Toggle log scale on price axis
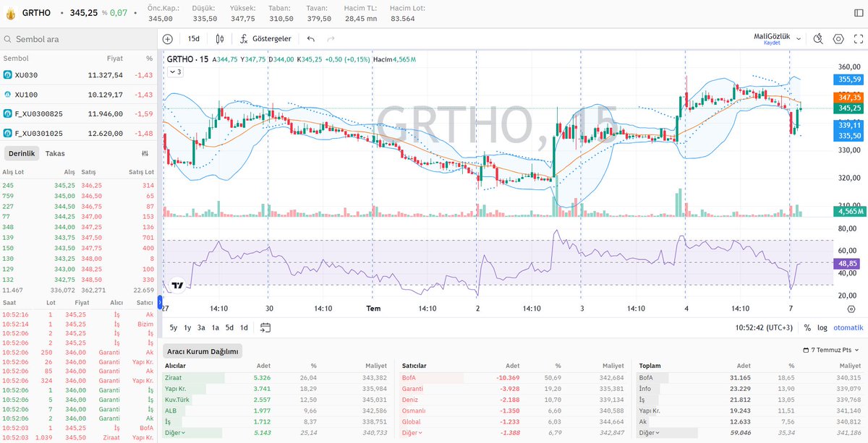The height and width of the screenshot is (443, 868). [822, 327]
